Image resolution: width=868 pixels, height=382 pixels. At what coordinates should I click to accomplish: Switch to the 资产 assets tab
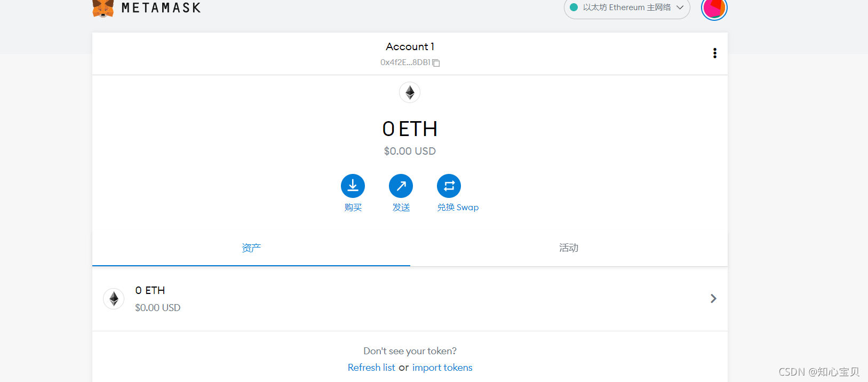[251, 248]
